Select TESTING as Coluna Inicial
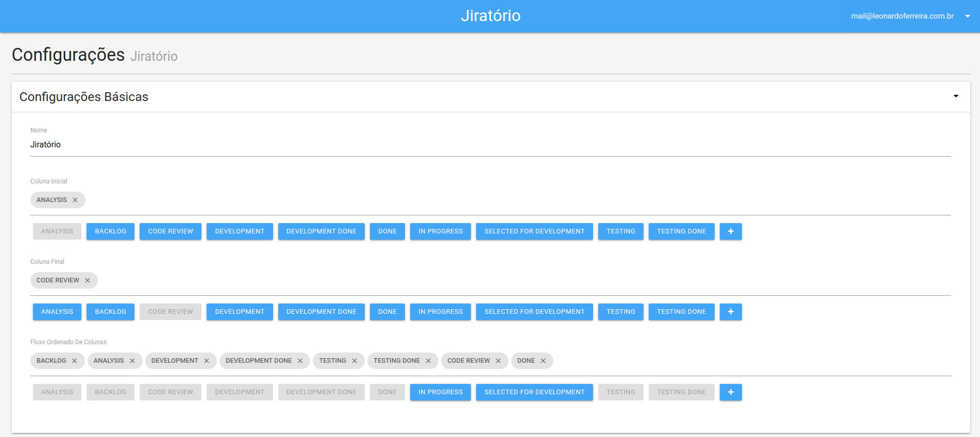The width and height of the screenshot is (980, 437). [621, 231]
